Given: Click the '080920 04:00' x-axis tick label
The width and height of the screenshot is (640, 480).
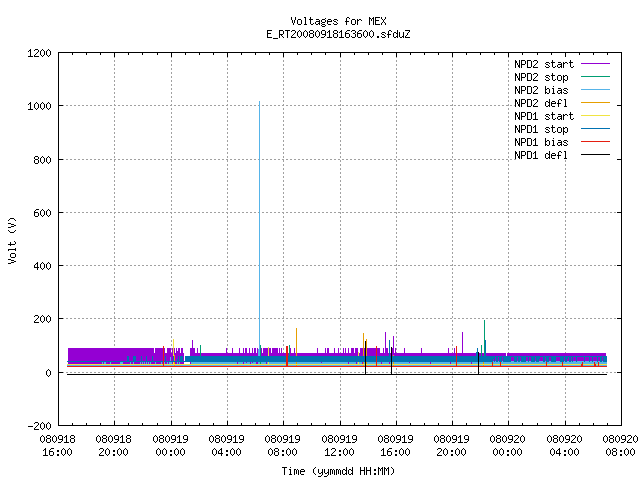Looking at the screenshot, I should click(564, 446).
